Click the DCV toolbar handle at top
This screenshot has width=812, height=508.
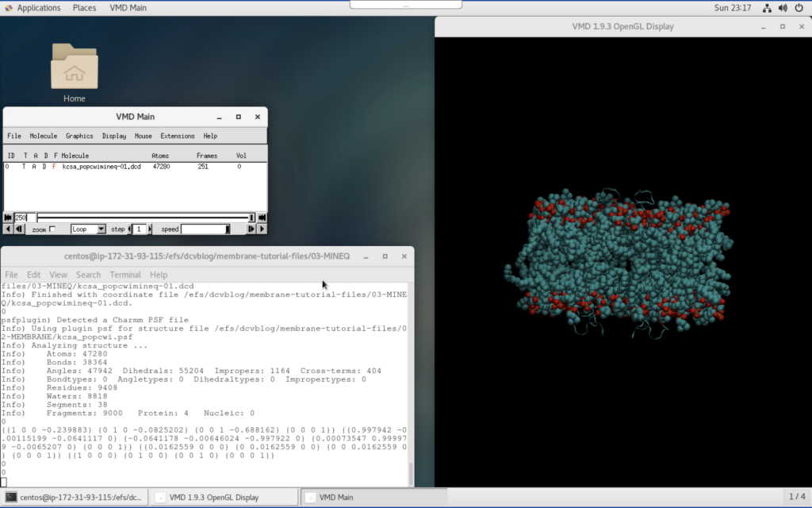click(x=405, y=5)
